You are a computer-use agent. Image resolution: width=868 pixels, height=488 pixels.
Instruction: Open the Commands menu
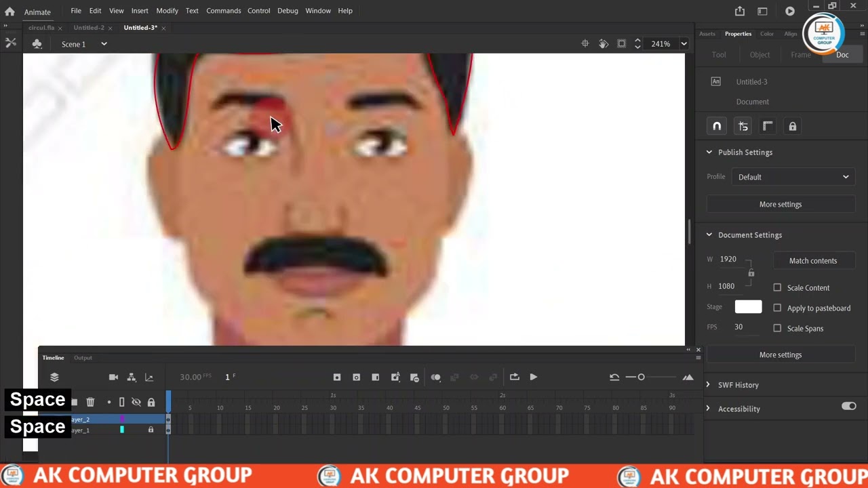coord(223,11)
